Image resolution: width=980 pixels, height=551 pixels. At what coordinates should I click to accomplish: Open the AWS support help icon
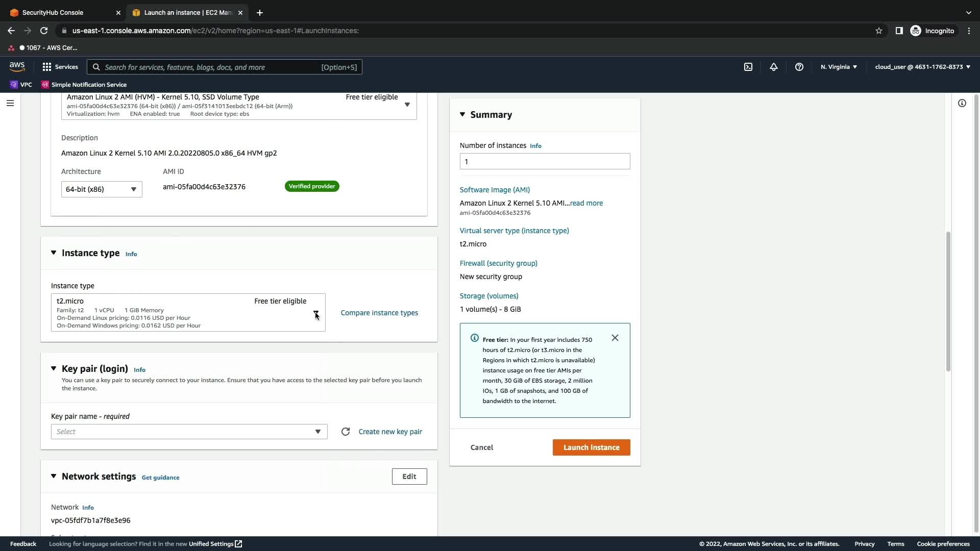click(799, 67)
